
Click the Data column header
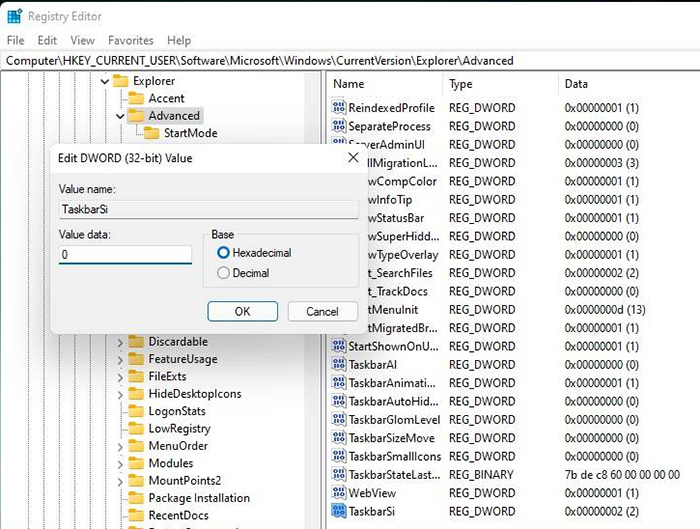(x=629, y=84)
